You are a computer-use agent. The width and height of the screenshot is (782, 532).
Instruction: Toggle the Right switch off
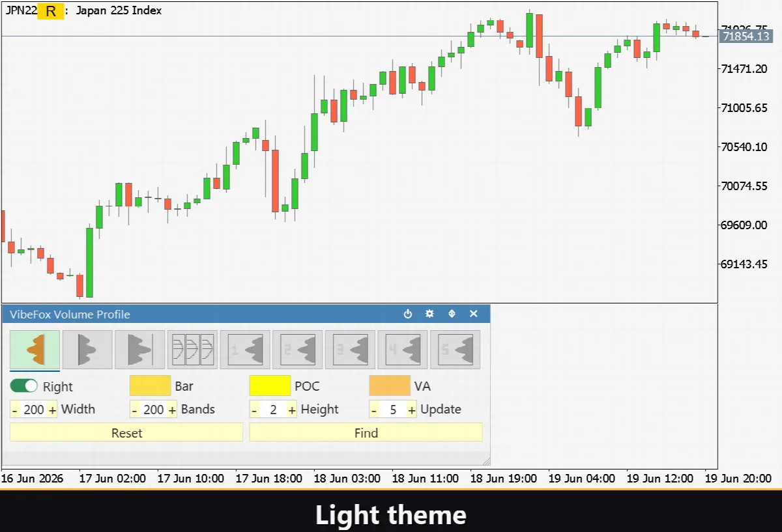(x=24, y=386)
